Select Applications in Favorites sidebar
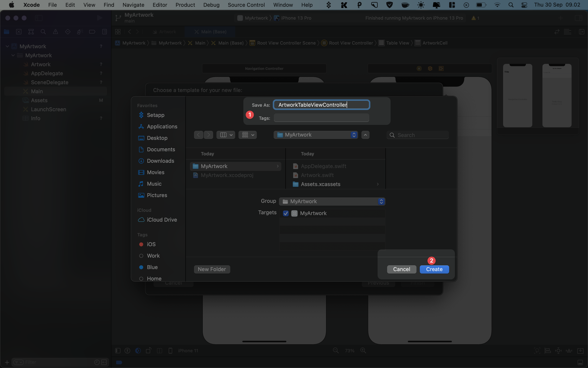Viewport: 588px width, 368px height. [x=162, y=127]
